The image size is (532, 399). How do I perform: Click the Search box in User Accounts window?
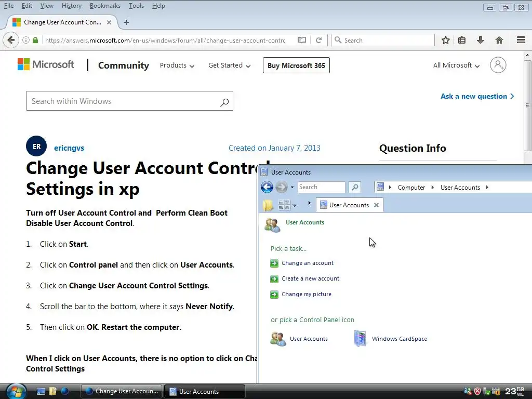pyautogui.click(x=321, y=187)
